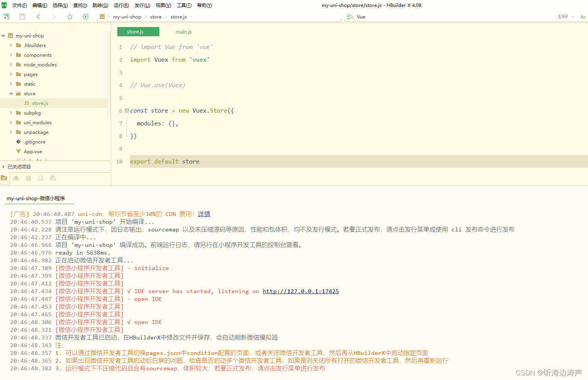Click the JS icon of store.js
The image size is (588, 380).
coord(27,103)
